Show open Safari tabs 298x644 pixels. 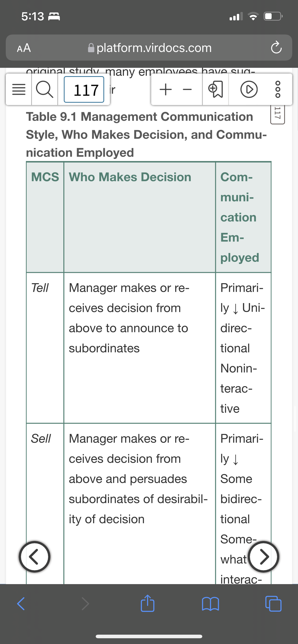click(273, 604)
